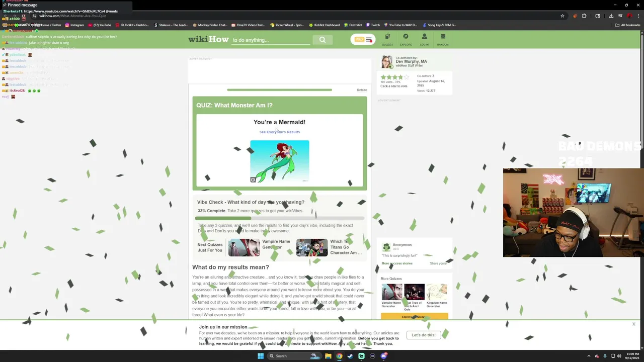Open the mermaid result image

279,161
